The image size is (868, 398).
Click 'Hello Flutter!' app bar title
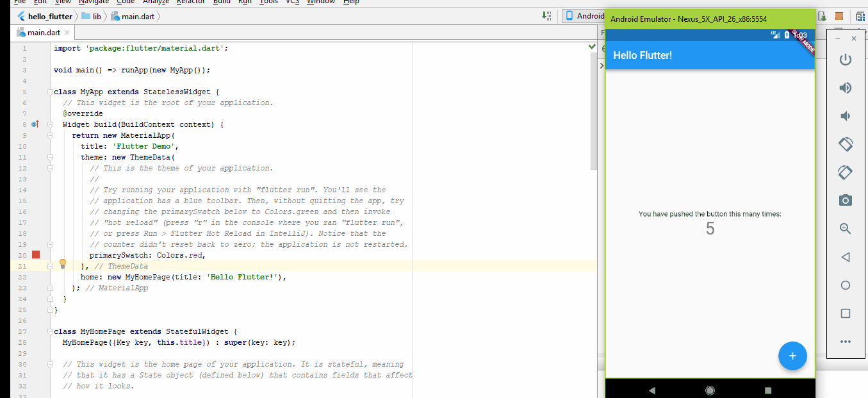(x=643, y=55)
